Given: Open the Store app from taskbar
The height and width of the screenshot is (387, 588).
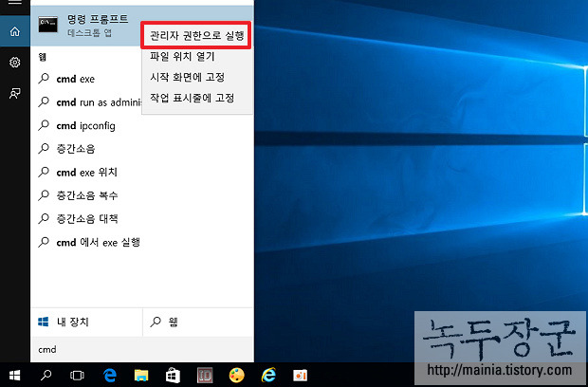Looking at the screenshot, I should point(173,376).
